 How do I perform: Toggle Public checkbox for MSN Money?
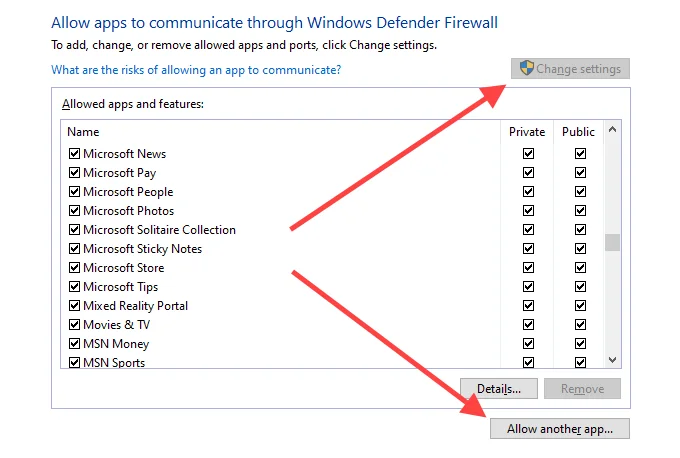[x=580, y=344]
